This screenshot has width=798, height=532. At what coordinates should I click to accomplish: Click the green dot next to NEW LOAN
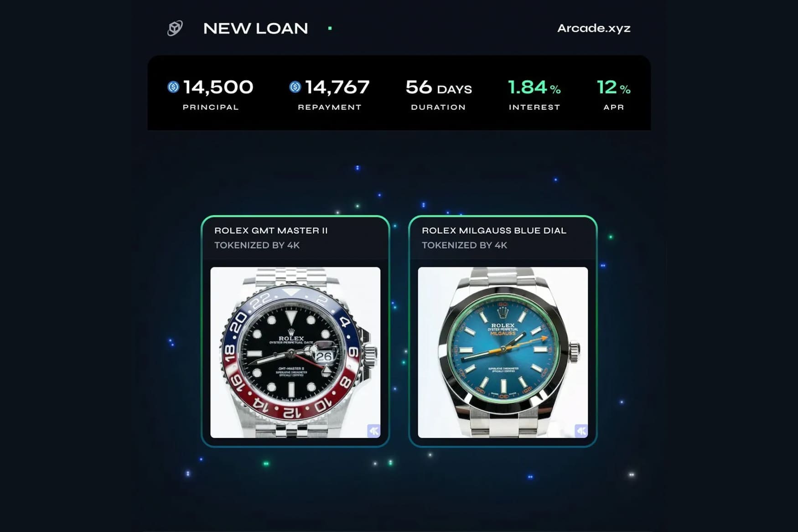(330, 28)
